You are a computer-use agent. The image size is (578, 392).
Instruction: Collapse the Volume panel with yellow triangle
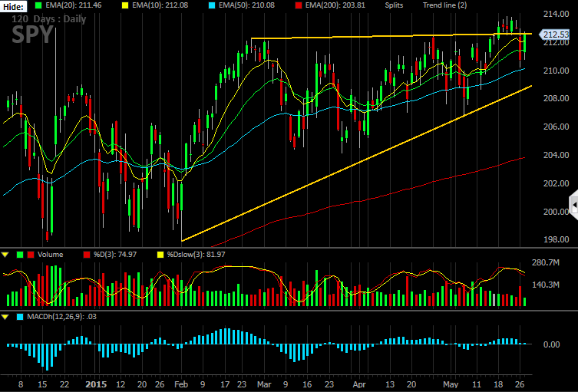click(5, 255)
